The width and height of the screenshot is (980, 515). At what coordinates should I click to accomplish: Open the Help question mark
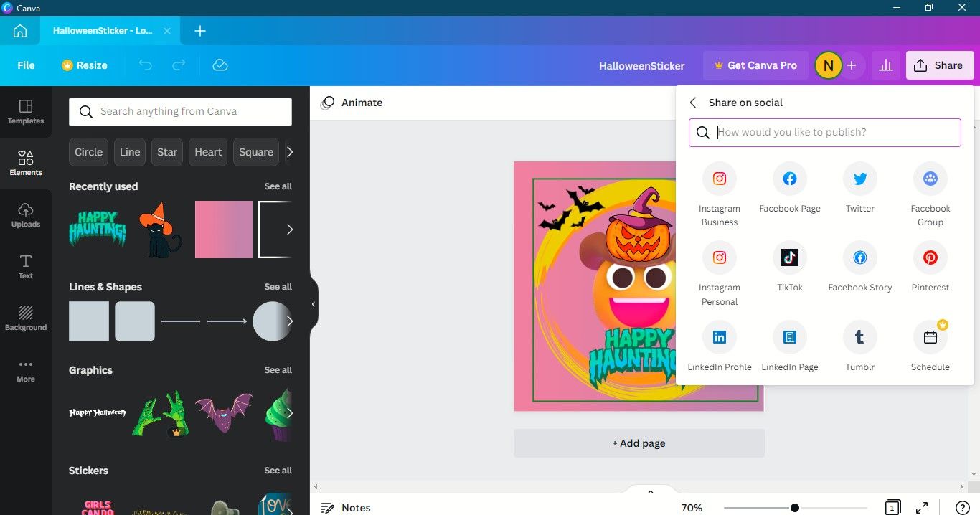click(963, 507)
